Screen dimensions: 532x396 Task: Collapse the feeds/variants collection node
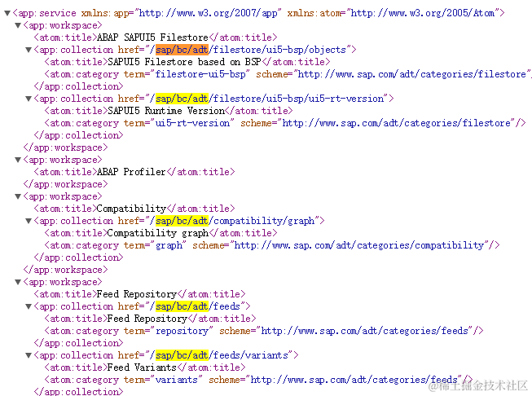pos(29,355)
